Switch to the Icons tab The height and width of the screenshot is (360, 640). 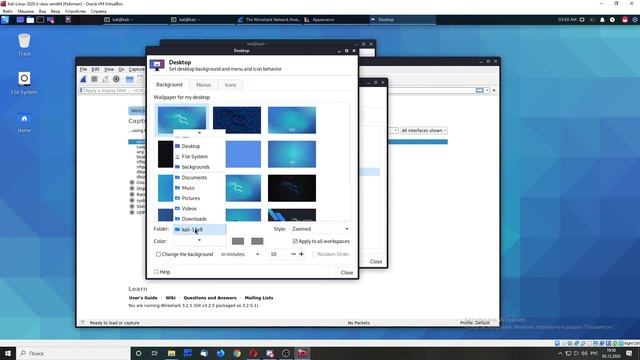(x=231, y=85)
